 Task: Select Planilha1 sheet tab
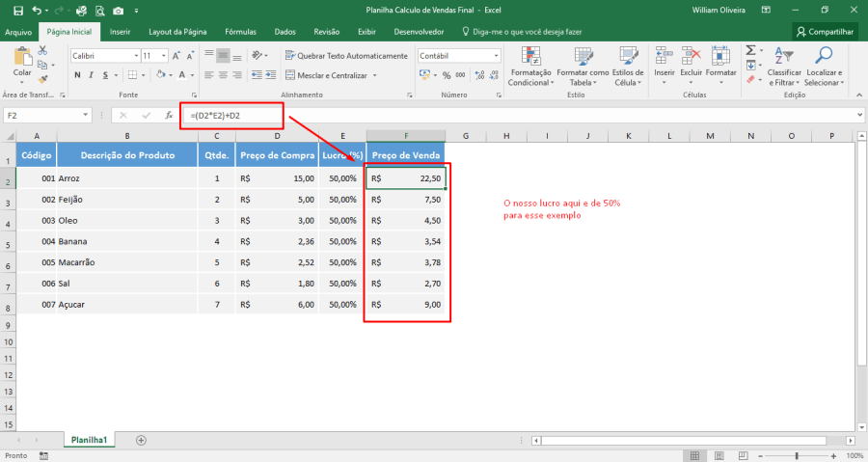[x=89, y=440]
